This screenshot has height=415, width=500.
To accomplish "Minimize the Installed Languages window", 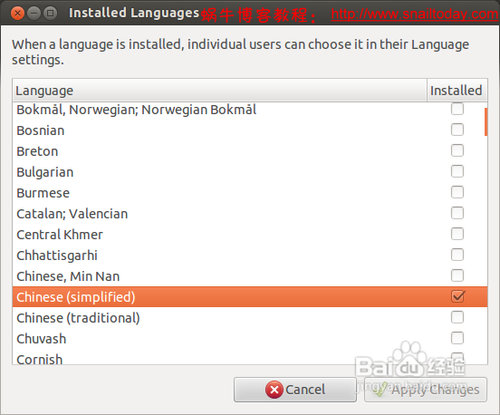I will (34, 13).
